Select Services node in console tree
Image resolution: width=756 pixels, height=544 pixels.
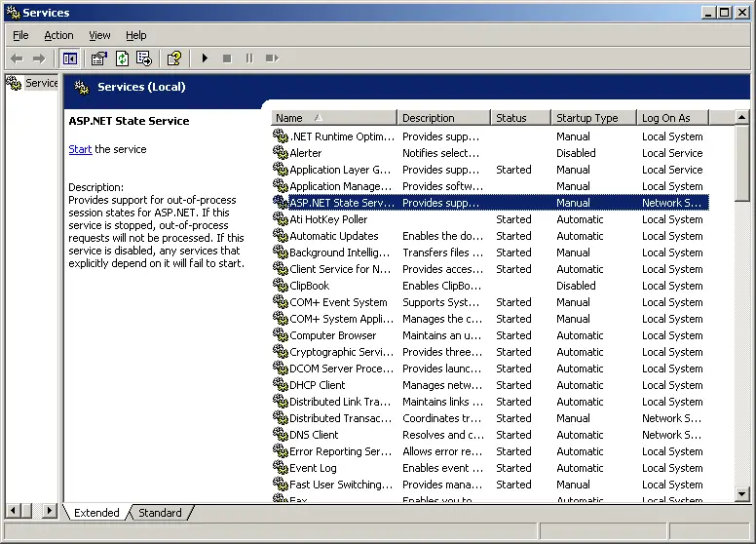32,84
